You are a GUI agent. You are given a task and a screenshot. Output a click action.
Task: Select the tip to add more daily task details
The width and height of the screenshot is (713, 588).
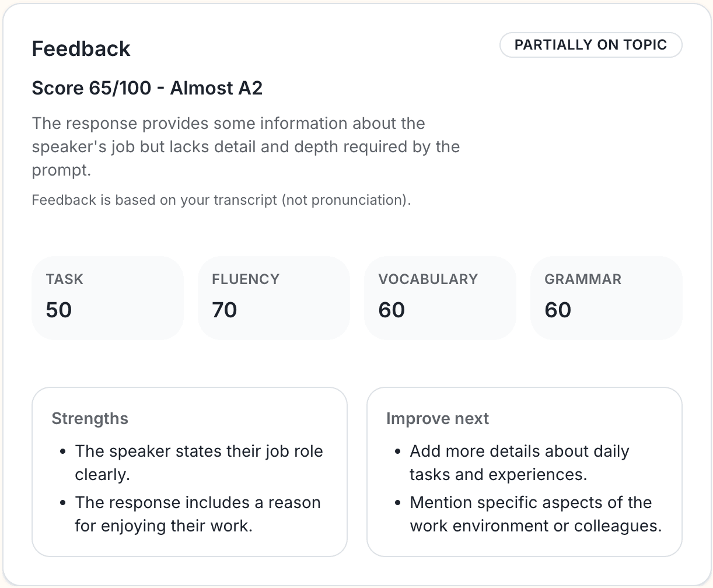point(519,463)
